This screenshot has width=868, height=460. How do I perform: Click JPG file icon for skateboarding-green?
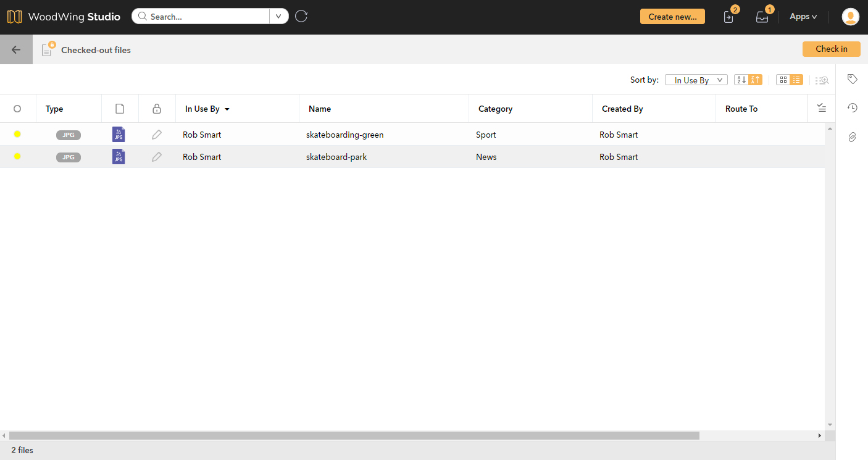point(119,135)
